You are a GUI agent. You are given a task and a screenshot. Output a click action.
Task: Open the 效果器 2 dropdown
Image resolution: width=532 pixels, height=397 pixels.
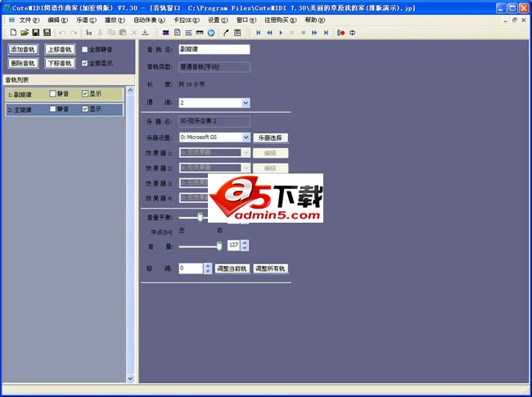tap(246, 168)
